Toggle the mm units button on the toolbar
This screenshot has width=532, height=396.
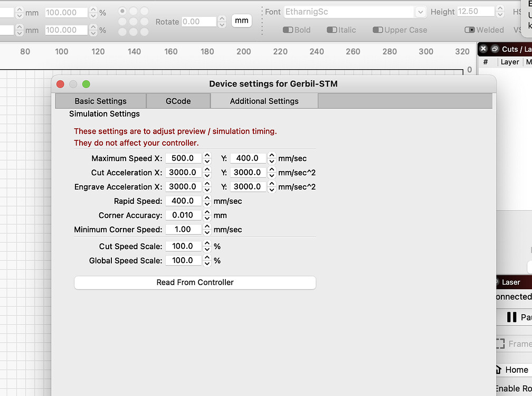(x=241, y=21)
